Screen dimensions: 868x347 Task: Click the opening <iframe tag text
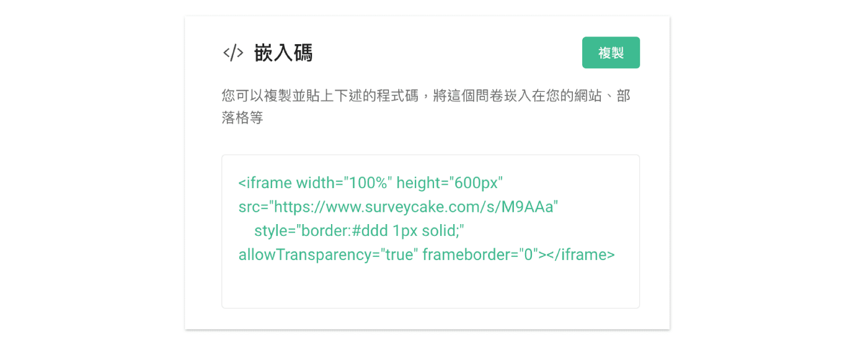pos(265,183)
